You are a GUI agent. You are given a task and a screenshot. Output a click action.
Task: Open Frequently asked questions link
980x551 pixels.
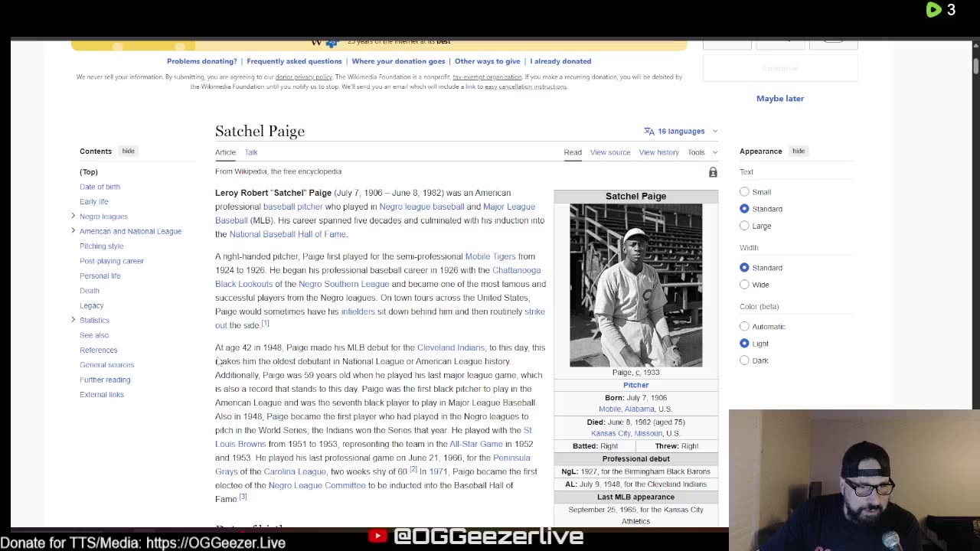(x=294, y=61)
